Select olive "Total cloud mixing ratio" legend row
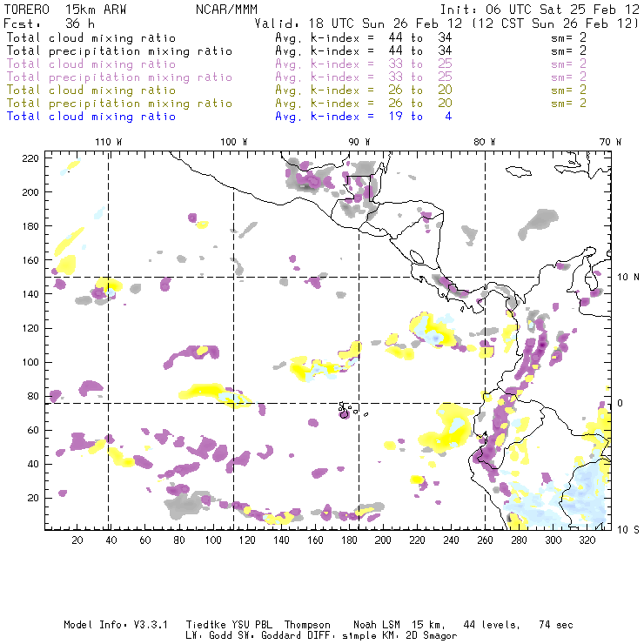This screenshot has width=644, height=644. pyautogui.click(x=91, y=91)
